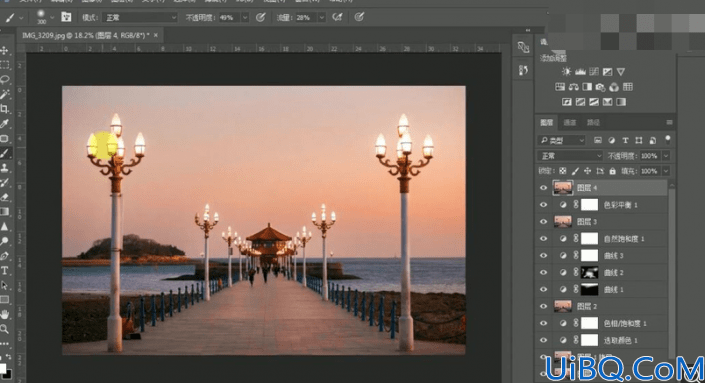The image size is (705, 383).
Task: Select the Lasso tool
Action: [4, 80]
